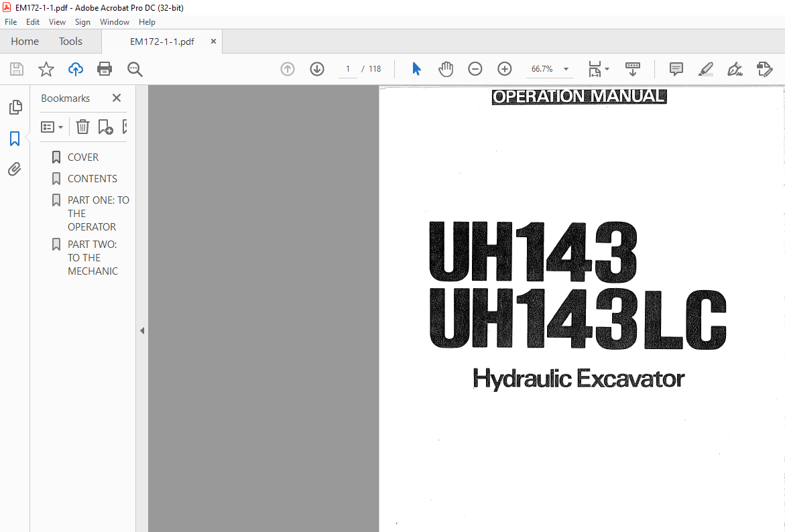Delete the selected bookmark with the trash icon
The image size is (785, 532).
pyautogui.click(x=82, y=127)
